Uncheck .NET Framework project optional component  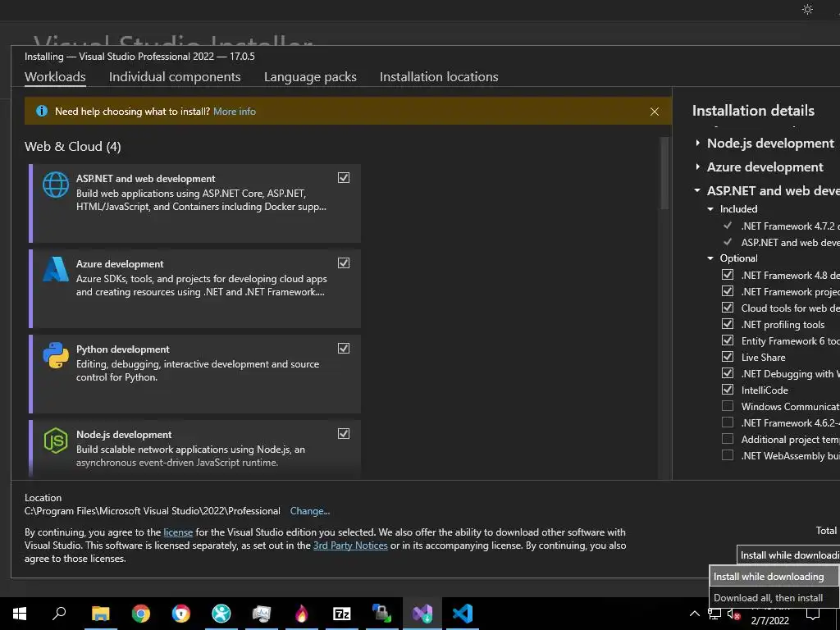click(x=727, y=291)
